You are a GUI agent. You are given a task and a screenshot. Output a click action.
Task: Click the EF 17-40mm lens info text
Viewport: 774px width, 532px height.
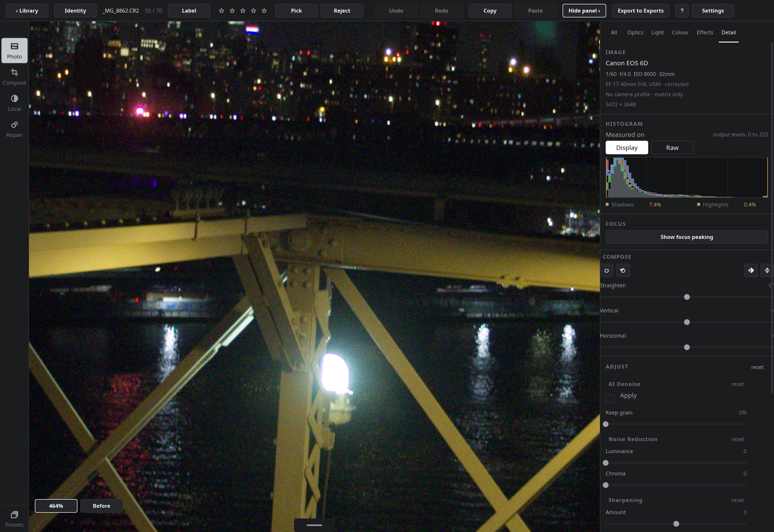click(x=647, y=84)
